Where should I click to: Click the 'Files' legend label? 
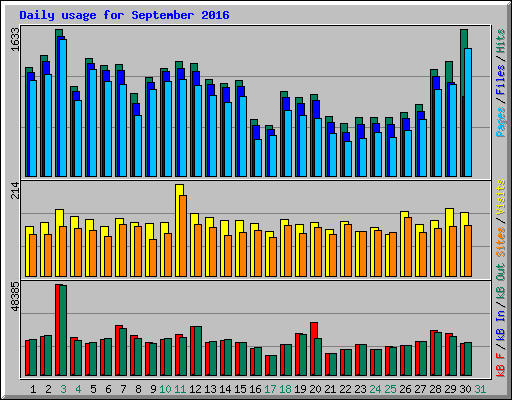(x=501, y=80)
